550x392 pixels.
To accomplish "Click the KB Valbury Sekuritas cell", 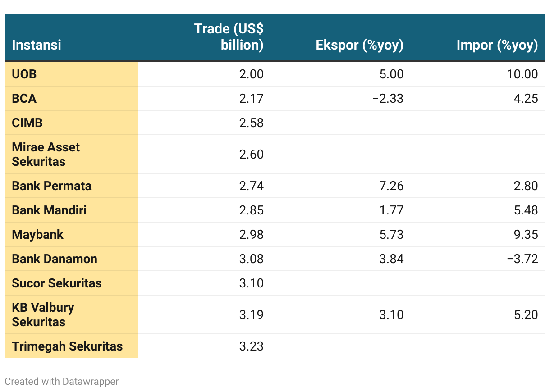I will tap(71, 315).
